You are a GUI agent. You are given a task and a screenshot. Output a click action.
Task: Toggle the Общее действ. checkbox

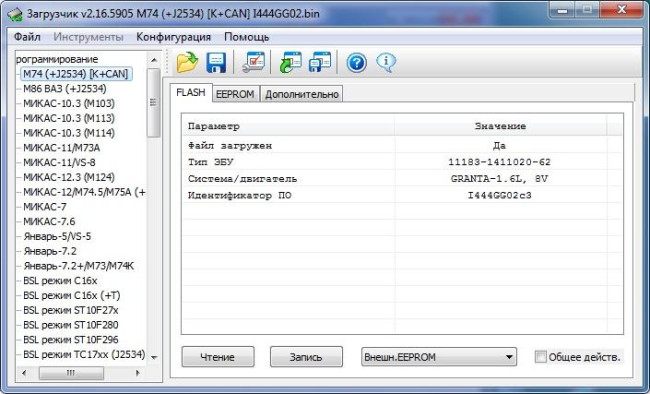tap(541, 357)
